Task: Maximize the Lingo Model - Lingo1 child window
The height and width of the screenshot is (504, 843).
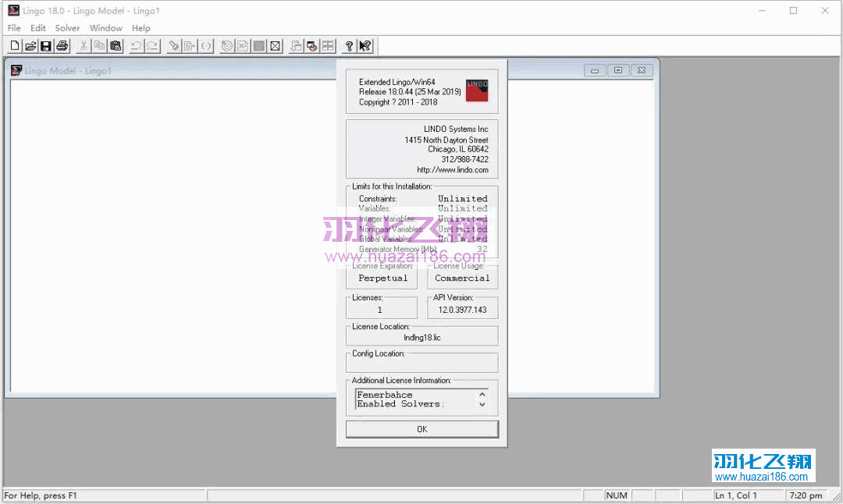Action: point(618,70)
